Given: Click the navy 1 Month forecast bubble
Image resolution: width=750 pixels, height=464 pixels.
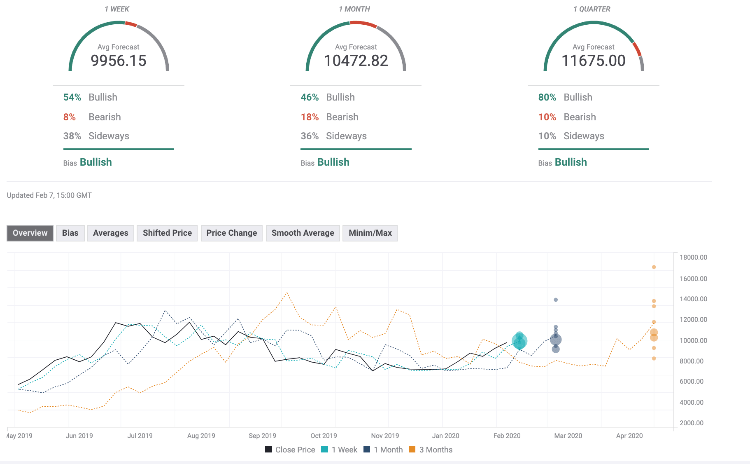Looking at the screenshot, I should click(x=556, y=339).
